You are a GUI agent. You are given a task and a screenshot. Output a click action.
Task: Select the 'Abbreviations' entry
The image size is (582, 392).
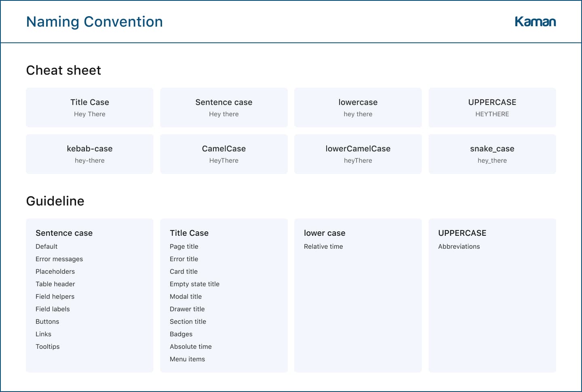click(459, 247)
